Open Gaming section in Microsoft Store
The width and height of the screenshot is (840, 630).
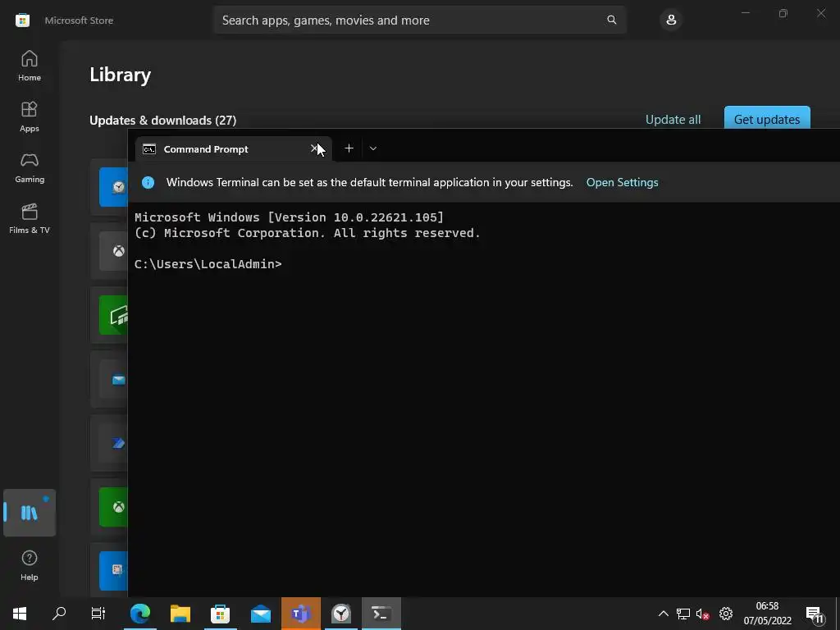coord(30,167)
